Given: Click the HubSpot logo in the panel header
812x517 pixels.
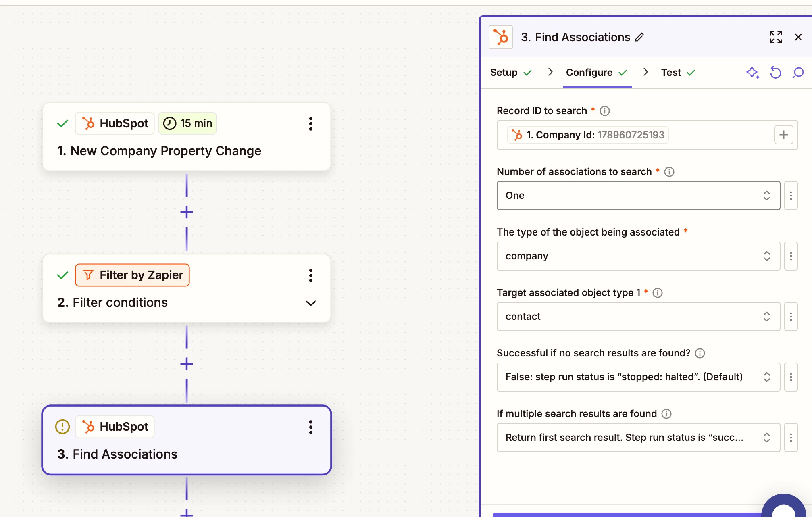Looking at the screenshot, I should click(x=501, y=37).
